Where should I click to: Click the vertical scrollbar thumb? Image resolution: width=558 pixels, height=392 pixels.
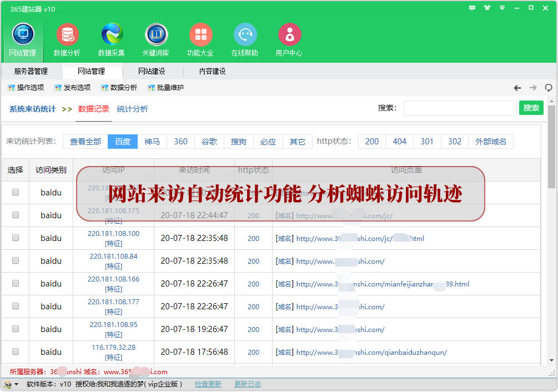pos(551,147)
